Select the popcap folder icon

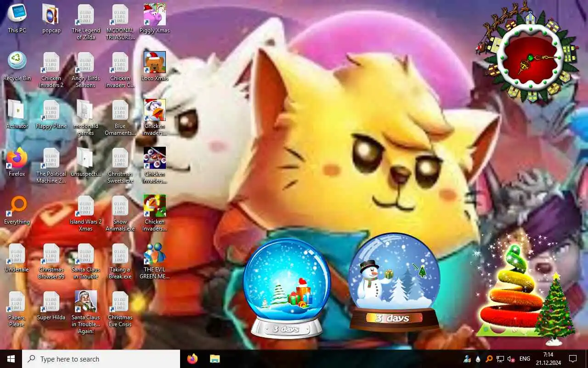click(51, 19)
